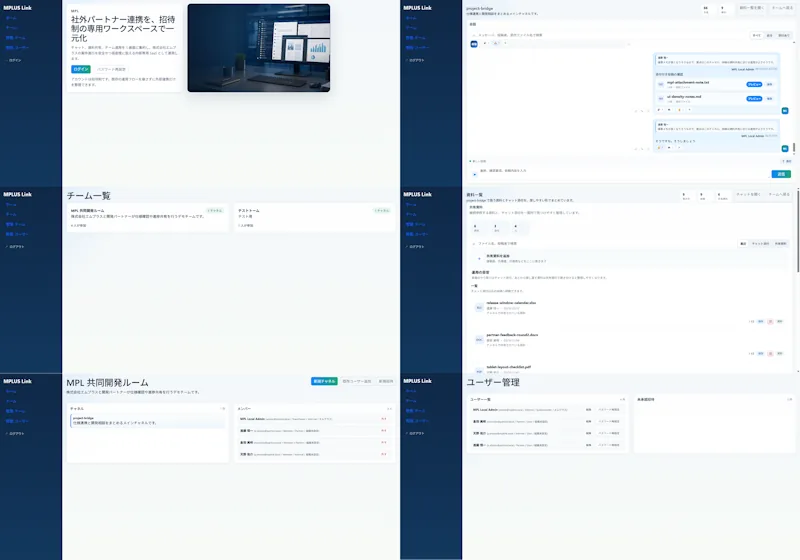The width and height of the screenshot is (800, 560).
Task: Click the 資料一覧 page scrollbar
Action: [798, 230]
